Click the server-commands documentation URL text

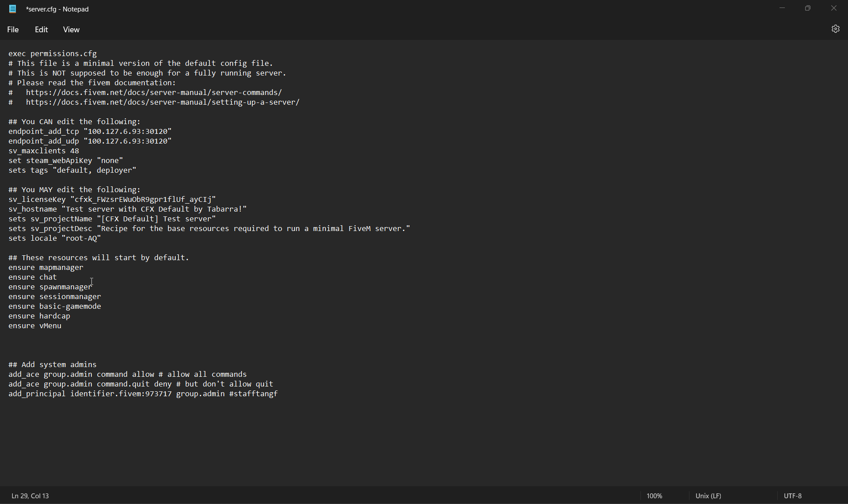154,92
